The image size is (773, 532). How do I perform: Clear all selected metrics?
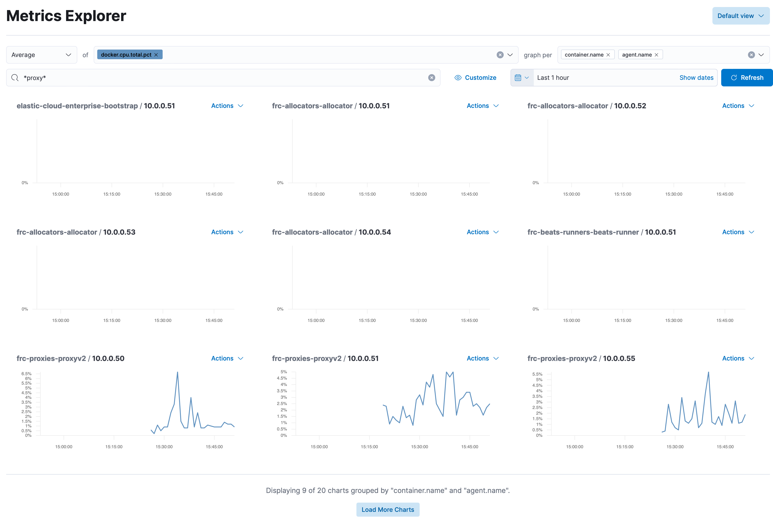click(x=500, y=55)
